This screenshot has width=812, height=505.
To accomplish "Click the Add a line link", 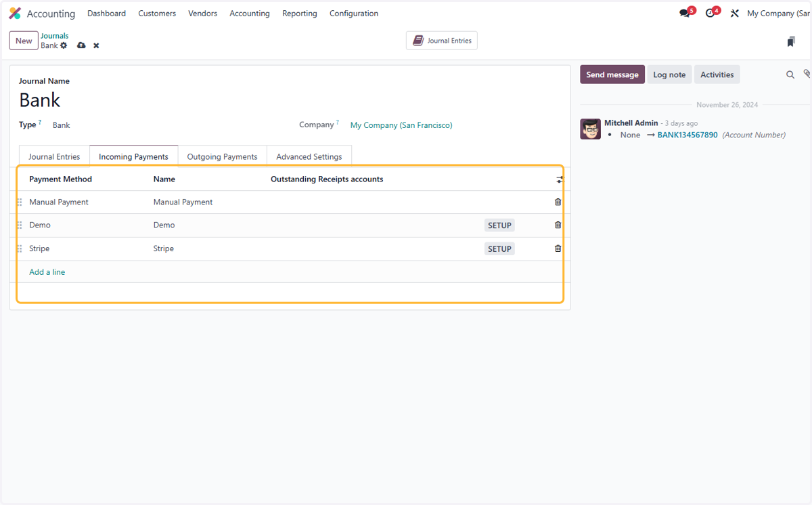I will 47,272.
